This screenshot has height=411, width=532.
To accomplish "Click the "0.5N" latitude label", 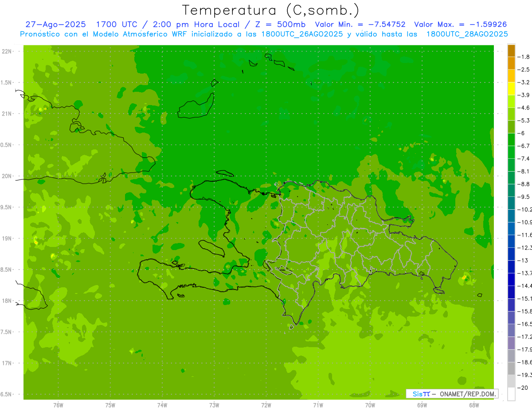I will [x=6, y=145].
